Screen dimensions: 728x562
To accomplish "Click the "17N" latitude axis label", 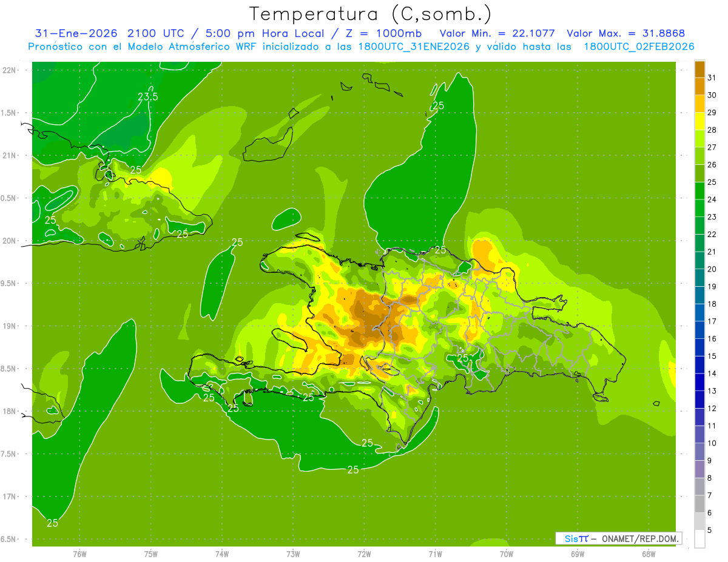I will click(10, 497).
